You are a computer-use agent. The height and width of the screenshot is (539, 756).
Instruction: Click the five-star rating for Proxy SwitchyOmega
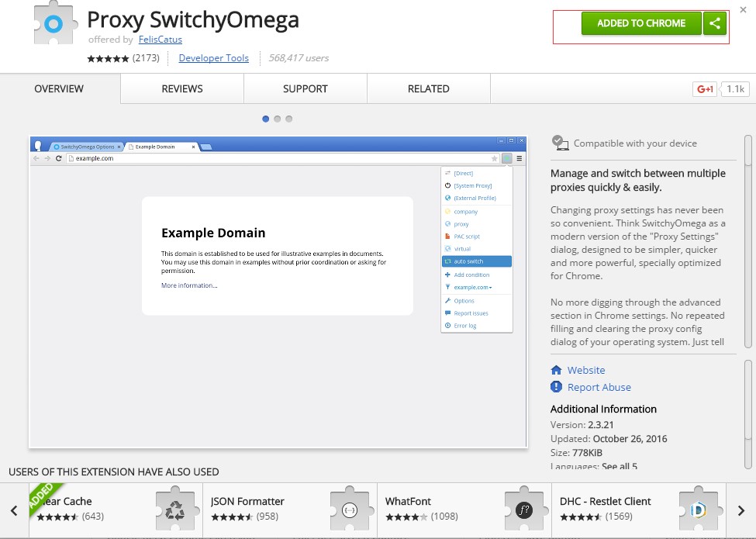[108, 58]
